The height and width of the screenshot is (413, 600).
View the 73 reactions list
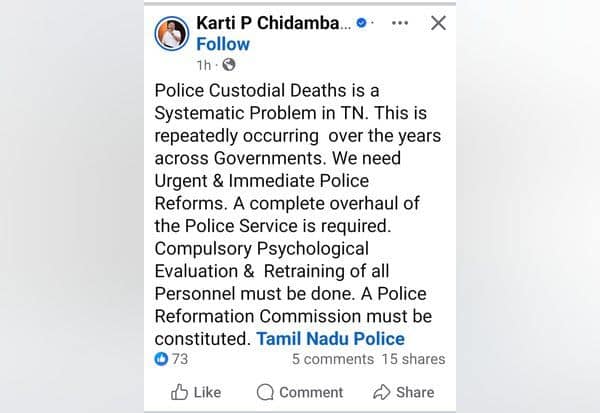point(180,358)
